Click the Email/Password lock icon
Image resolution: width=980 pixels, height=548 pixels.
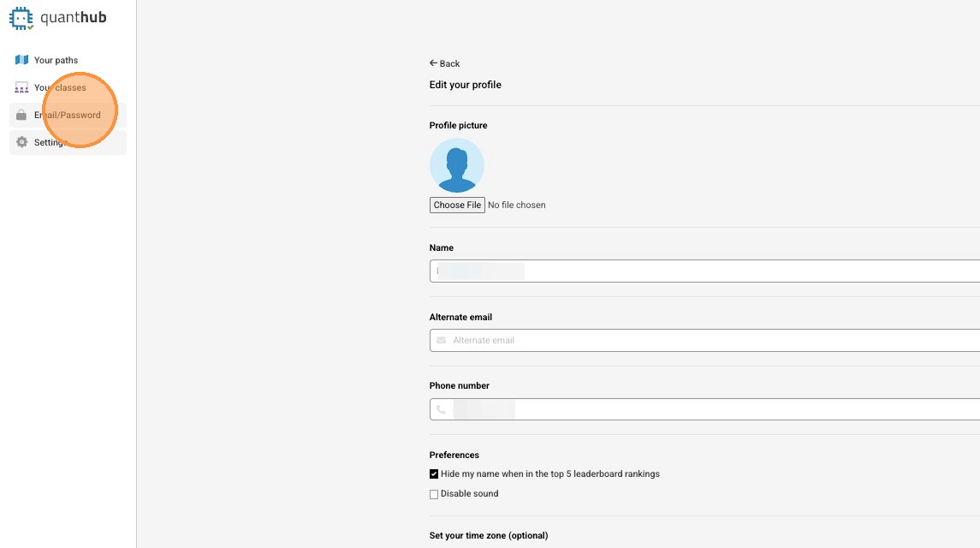(x=22, y=115)
